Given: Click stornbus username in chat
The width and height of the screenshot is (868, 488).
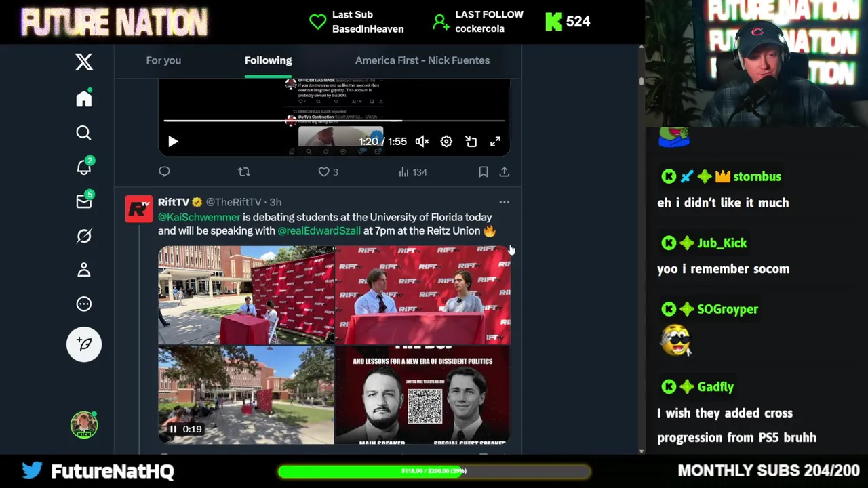Looking at the screenshot, I should (757, 176).
